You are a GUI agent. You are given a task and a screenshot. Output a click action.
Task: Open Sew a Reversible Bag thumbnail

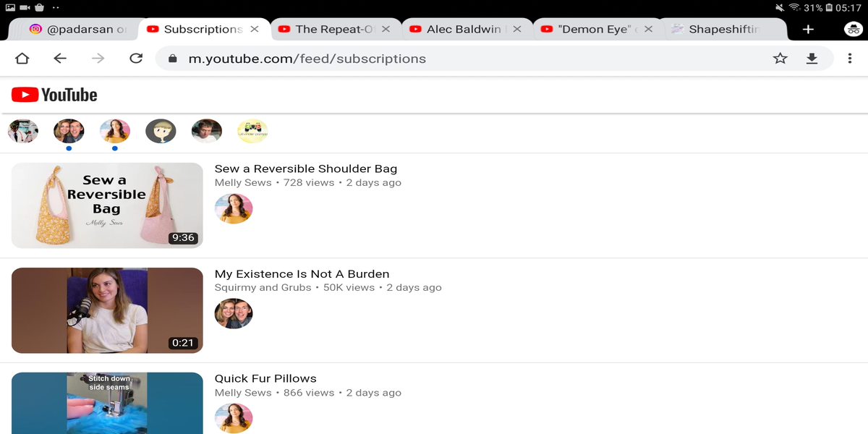[x=107, y=205]
